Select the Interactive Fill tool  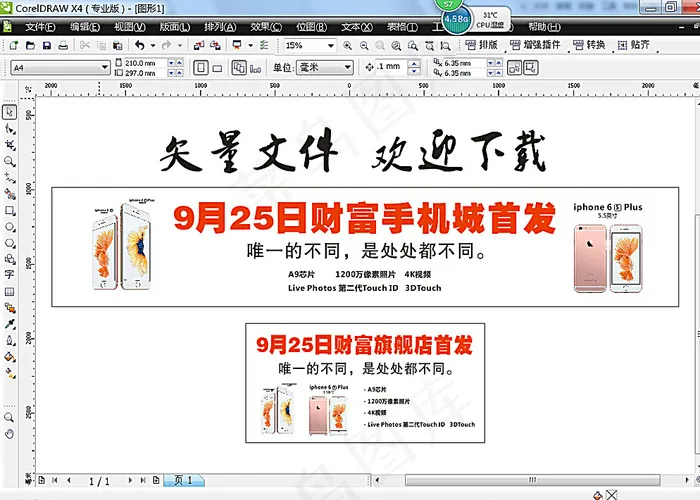coord(9,373)
